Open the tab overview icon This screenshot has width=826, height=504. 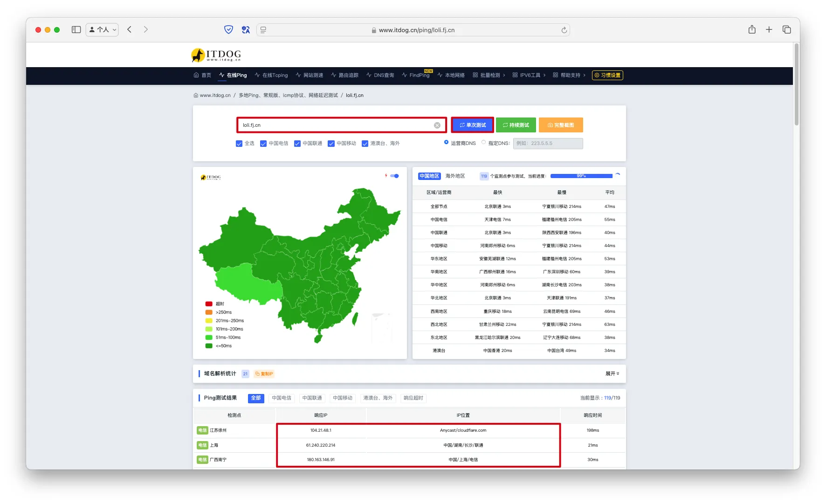(x=786, y=30)
